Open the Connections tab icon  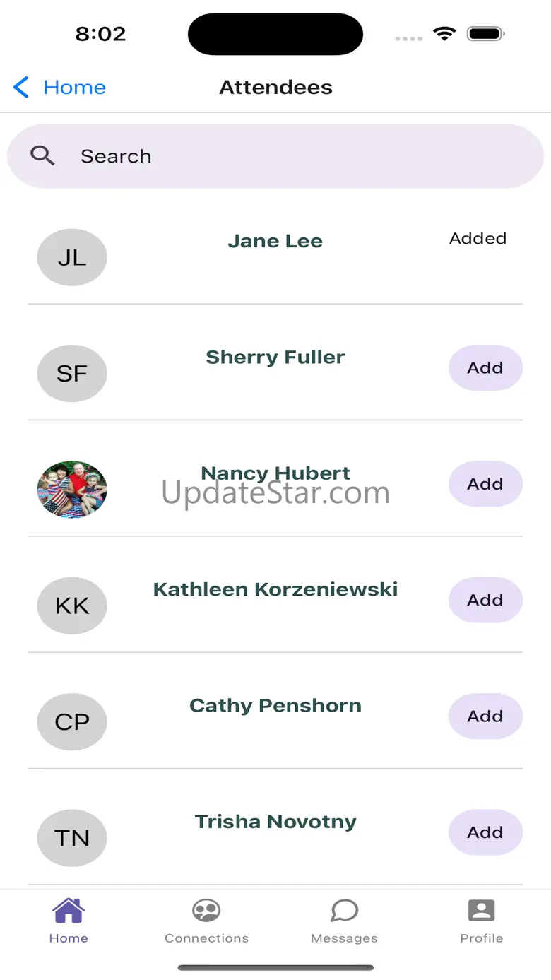pyautogui.click(x=206, y=911)
